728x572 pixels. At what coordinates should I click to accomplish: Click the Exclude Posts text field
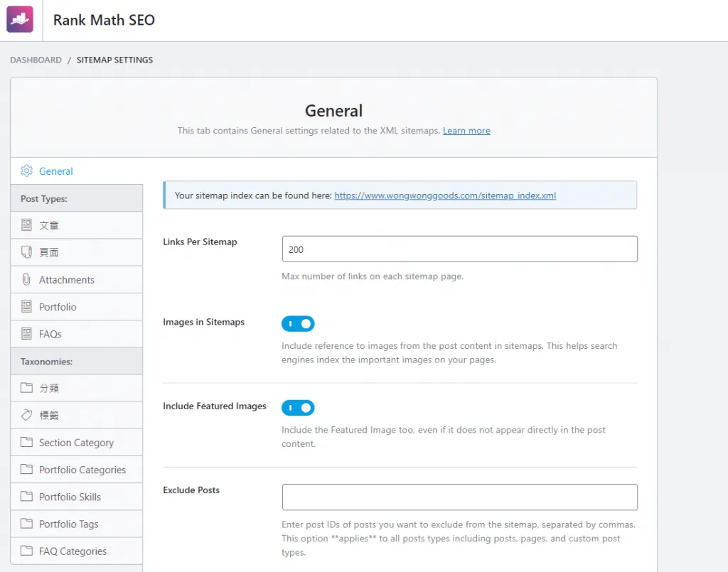click(459, 497)
